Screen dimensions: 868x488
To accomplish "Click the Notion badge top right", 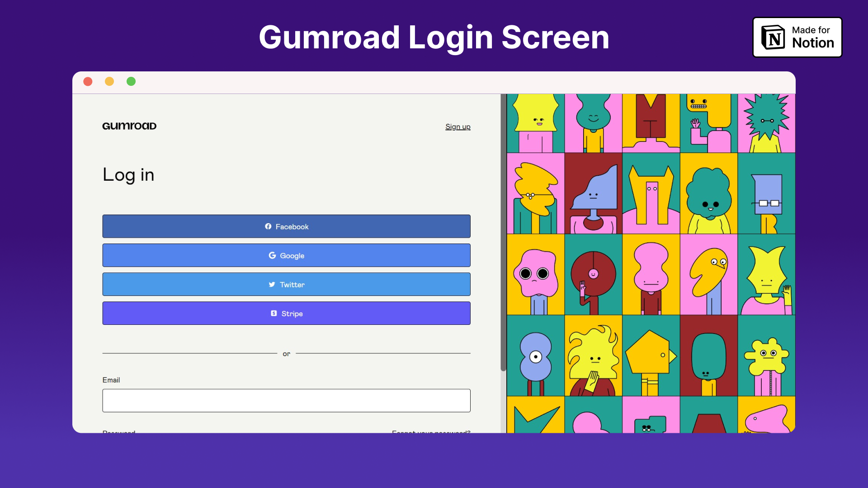I will (797, 37).
